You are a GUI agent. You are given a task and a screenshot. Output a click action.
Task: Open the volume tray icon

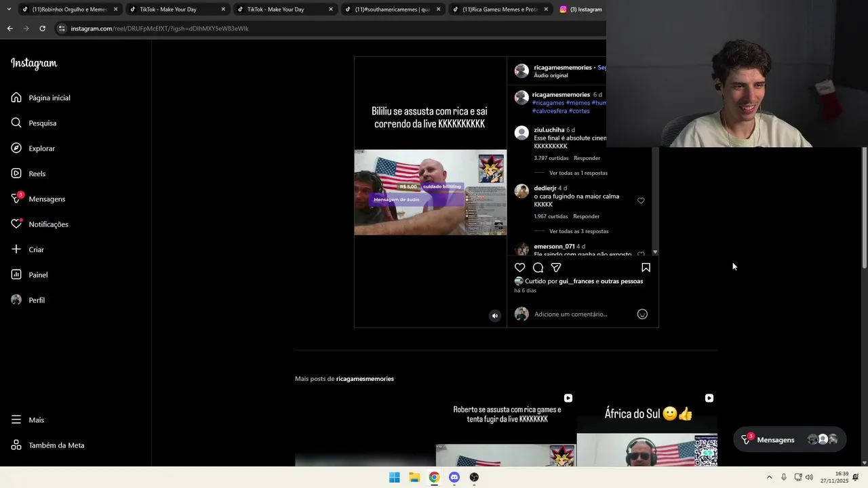(x=809, y=477)
